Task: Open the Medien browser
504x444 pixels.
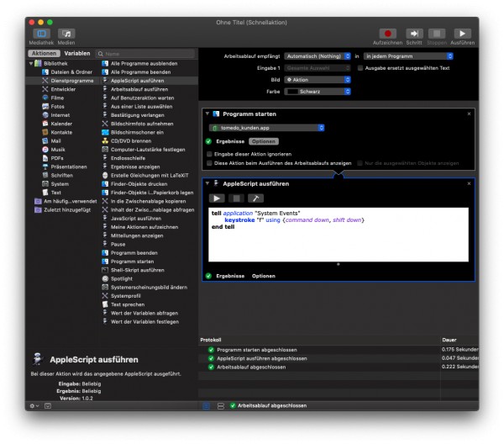Action: [x=66, y=34]
